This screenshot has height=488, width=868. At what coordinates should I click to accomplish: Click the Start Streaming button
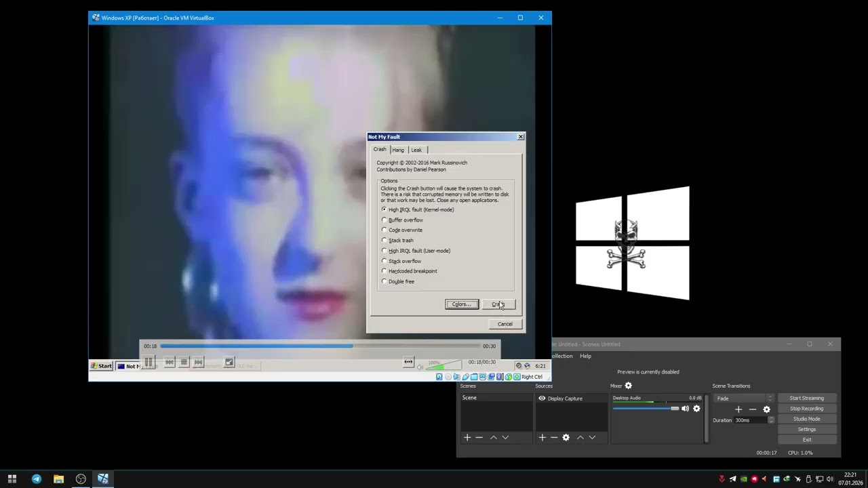[807, 399]
